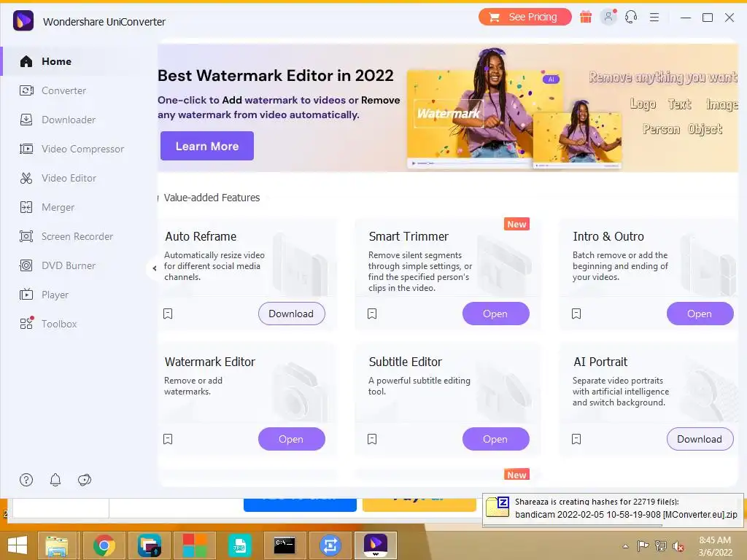Open the colorful four-square taskbar icon
This screenshot has width=747, height=560.
(x=194, y=545)
